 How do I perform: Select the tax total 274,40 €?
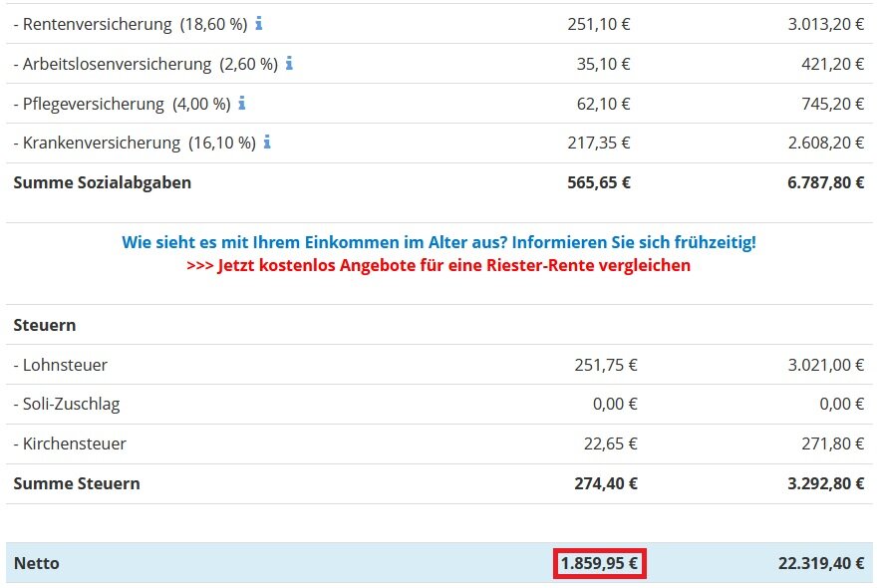pos(606,483)
